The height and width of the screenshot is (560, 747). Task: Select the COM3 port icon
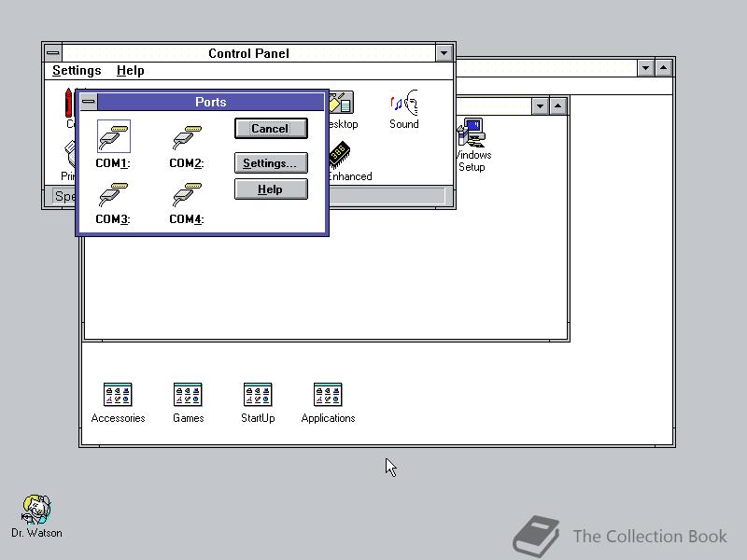[x=113, y=194]
